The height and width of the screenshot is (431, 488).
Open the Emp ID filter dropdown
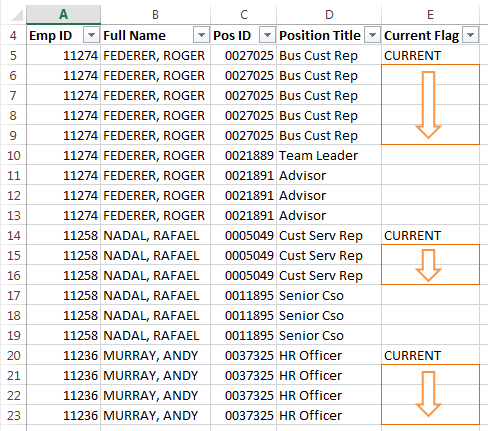click(91, 35)
